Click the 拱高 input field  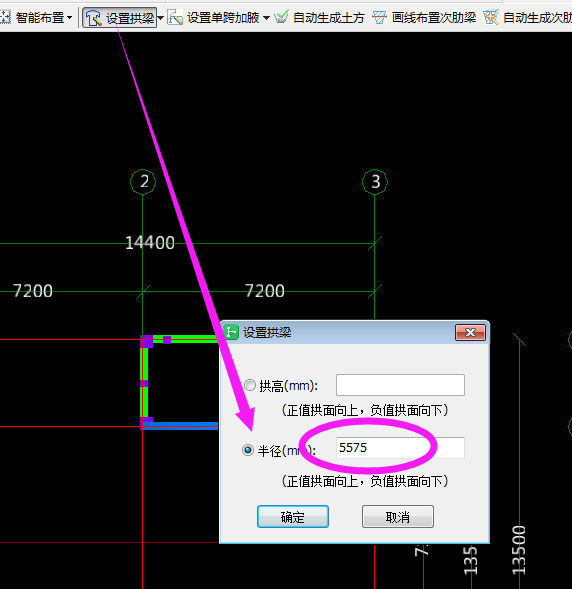[400, 385]
